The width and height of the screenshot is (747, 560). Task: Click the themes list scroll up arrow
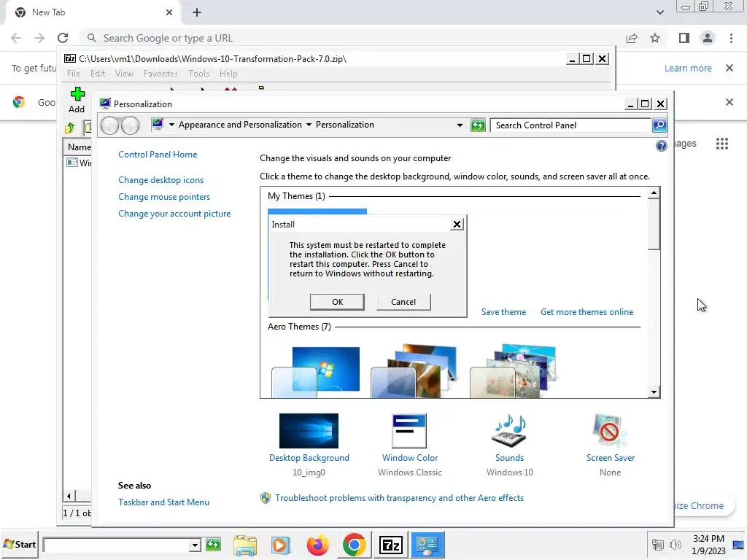[x=654, y=192]
